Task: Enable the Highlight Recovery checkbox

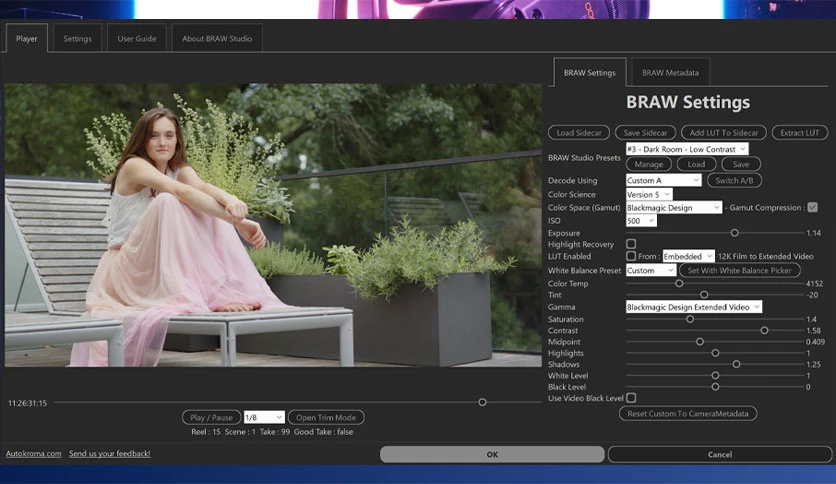Action: tap(631, 244)
